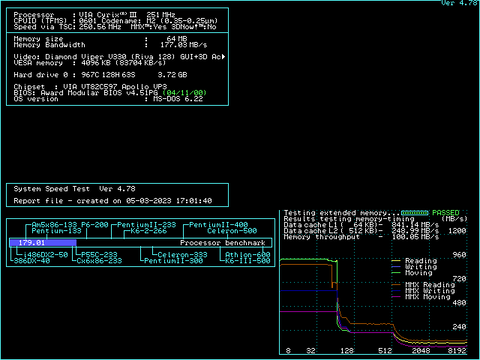This screenshot has width=480, height=360.
Task: Click the Celeron-500 benchmark label
Action: click(232, 231)
